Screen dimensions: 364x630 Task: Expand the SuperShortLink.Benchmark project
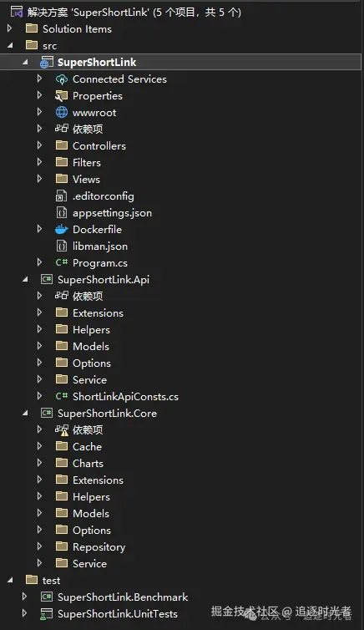point(24,597)
